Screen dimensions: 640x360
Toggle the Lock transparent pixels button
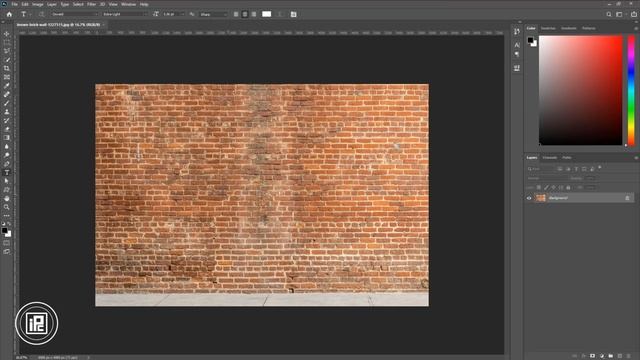pos(539,187)
